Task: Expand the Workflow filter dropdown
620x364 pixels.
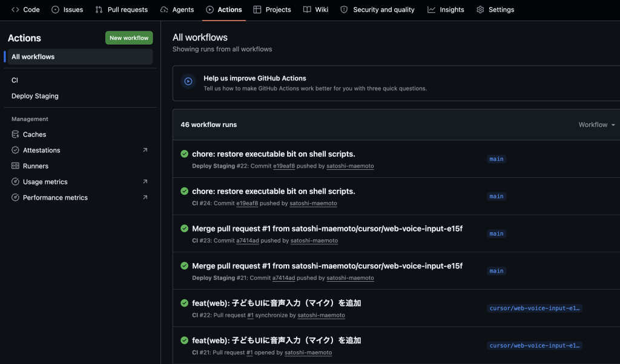Action: [596, 125]
